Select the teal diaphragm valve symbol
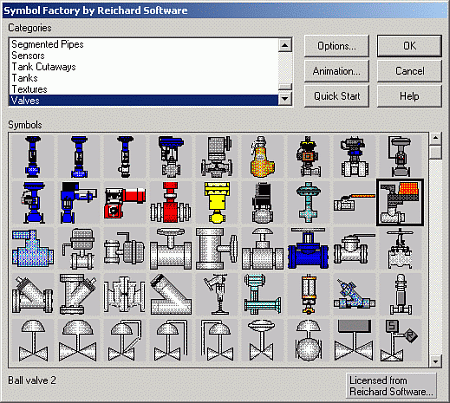Screen dimensions: 450x403 [x=308, y=203]
